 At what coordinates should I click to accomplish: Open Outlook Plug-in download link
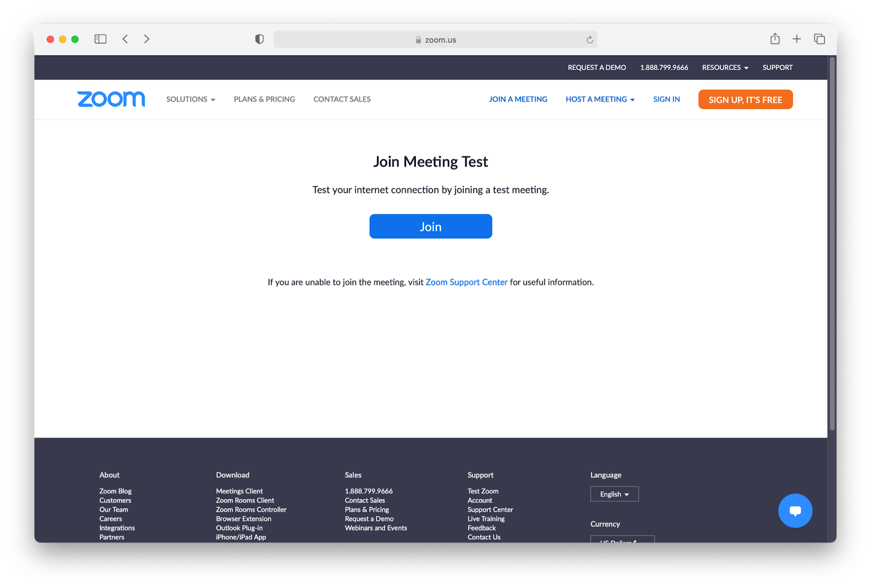click(239, 528)
